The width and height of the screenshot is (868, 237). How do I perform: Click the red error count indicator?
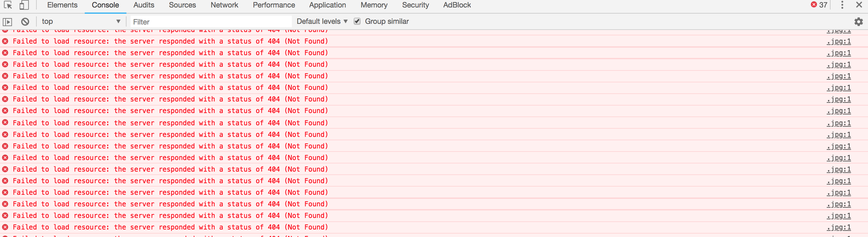tap(819, 5)
